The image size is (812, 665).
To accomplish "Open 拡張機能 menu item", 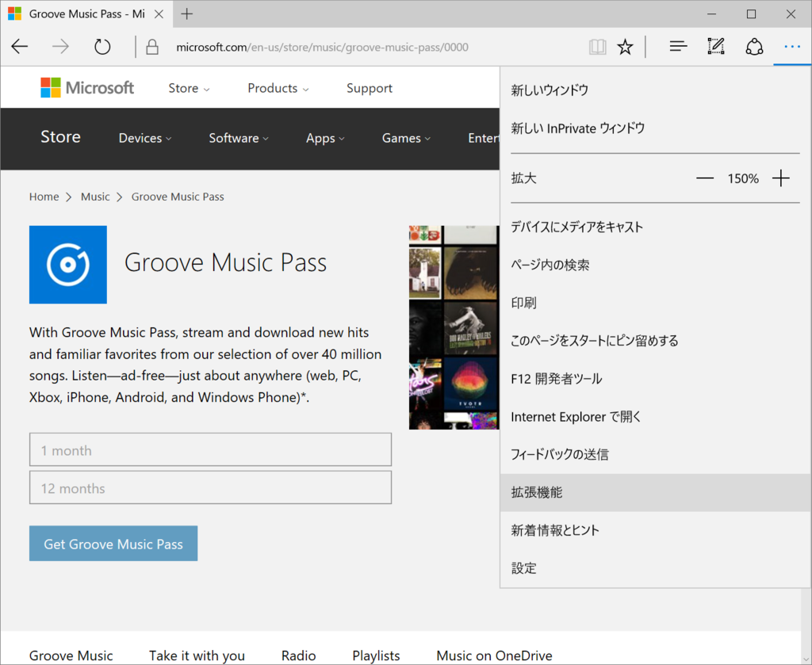I will tap(656, 492).
